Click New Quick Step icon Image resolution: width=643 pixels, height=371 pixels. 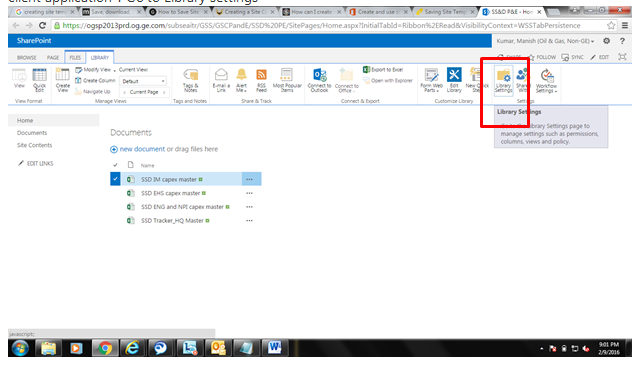tap(477, 80)
